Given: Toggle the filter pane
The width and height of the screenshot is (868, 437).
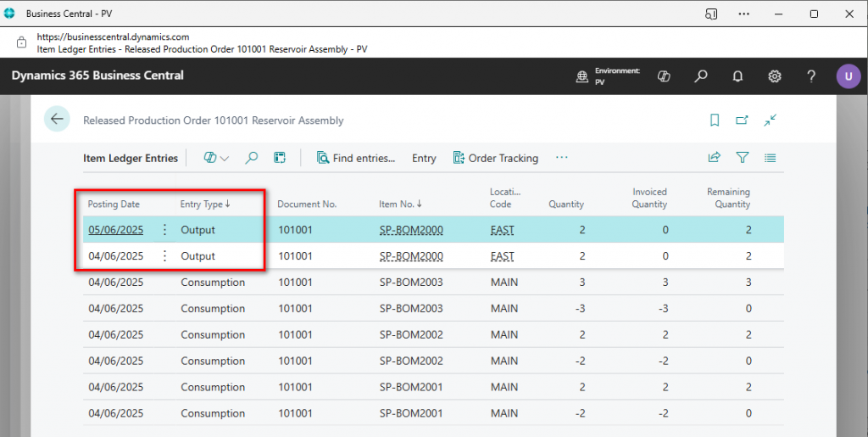Looking at the screenshot, I should 743,158.
